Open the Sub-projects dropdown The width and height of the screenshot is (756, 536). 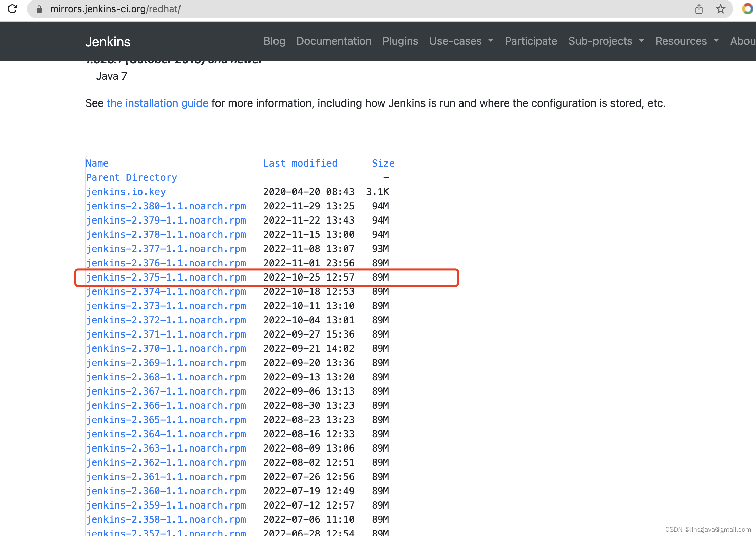tap(606, 41)
